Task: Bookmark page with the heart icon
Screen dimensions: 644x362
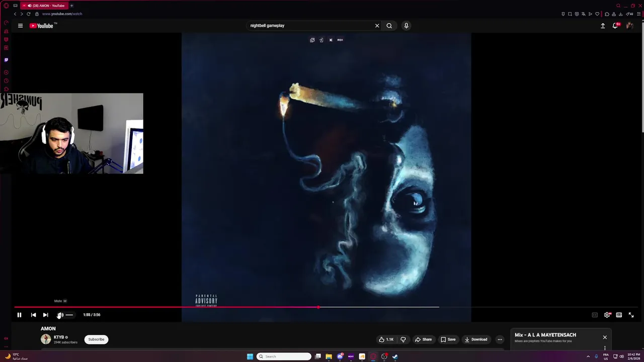Action: coord(597,14)
